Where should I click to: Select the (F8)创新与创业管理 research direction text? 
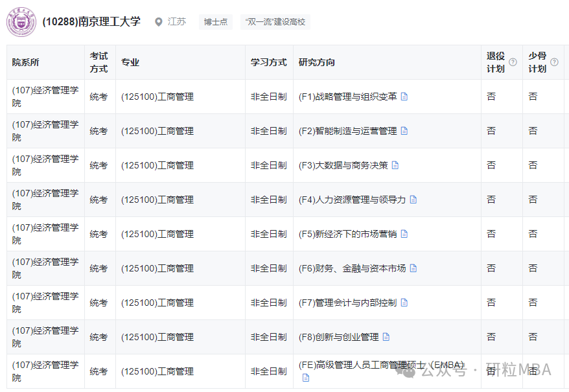[x=338, y=337]
